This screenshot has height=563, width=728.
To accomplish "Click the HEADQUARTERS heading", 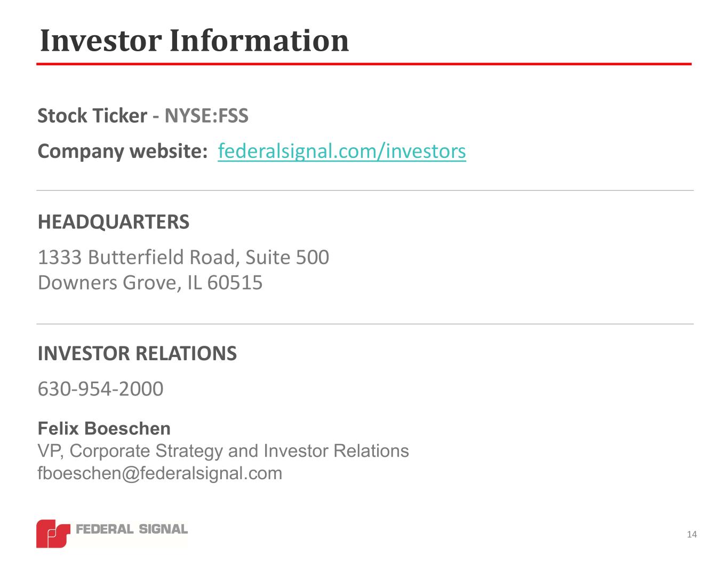I will coord(114,222).
